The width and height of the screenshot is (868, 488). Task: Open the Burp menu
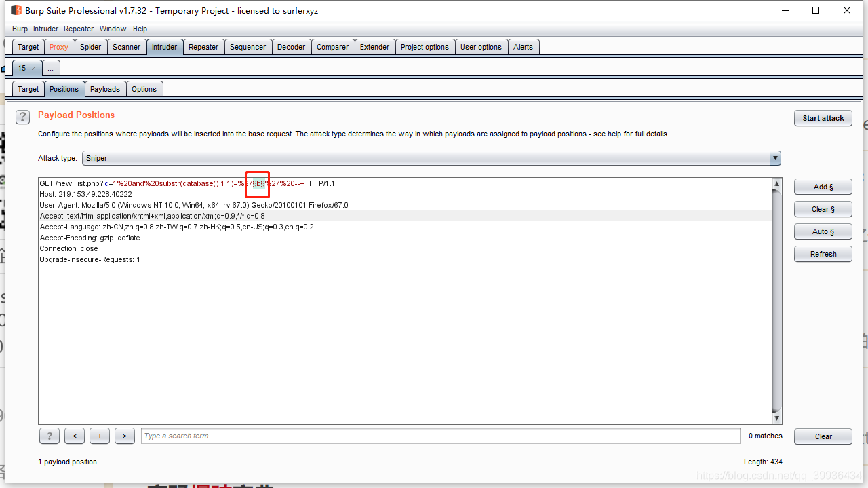(20, 29)
